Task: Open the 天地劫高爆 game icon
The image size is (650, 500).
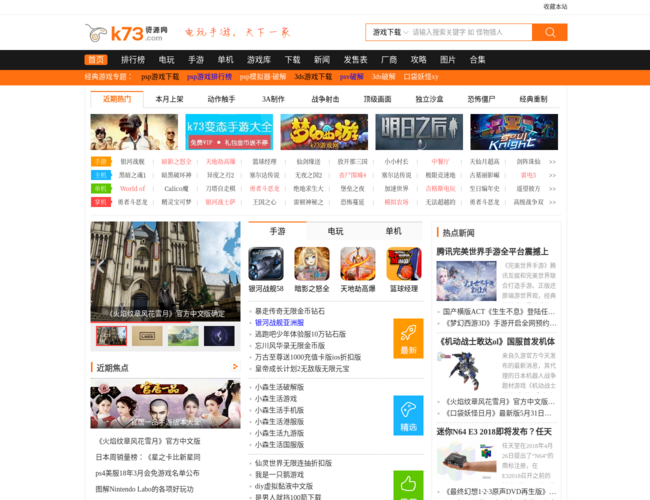Action: coord(358,264)
